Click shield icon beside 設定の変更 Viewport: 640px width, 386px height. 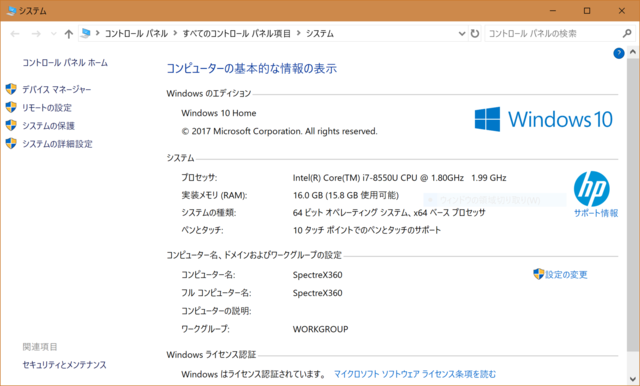click(538, 274)
